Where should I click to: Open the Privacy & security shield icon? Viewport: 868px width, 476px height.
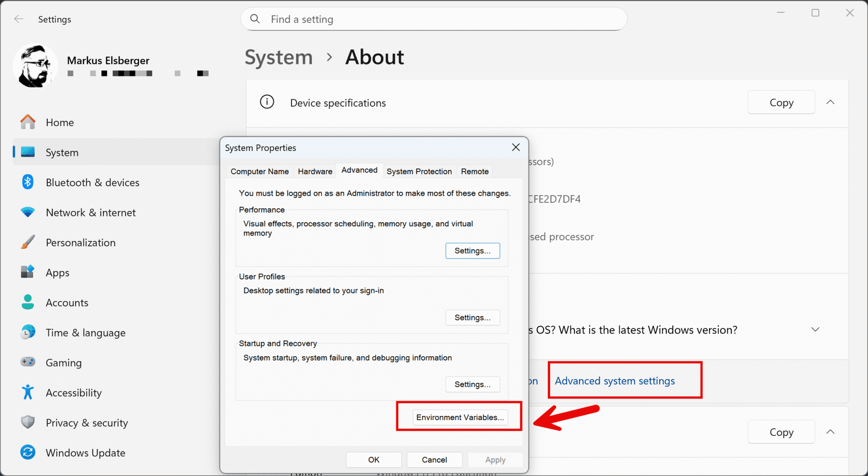point(28,422)
